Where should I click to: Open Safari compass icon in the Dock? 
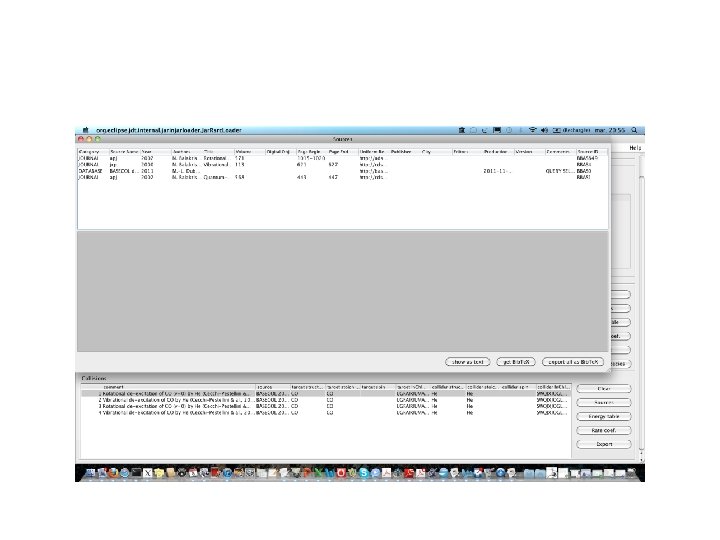pyautogui.click(x=124, y=472)
